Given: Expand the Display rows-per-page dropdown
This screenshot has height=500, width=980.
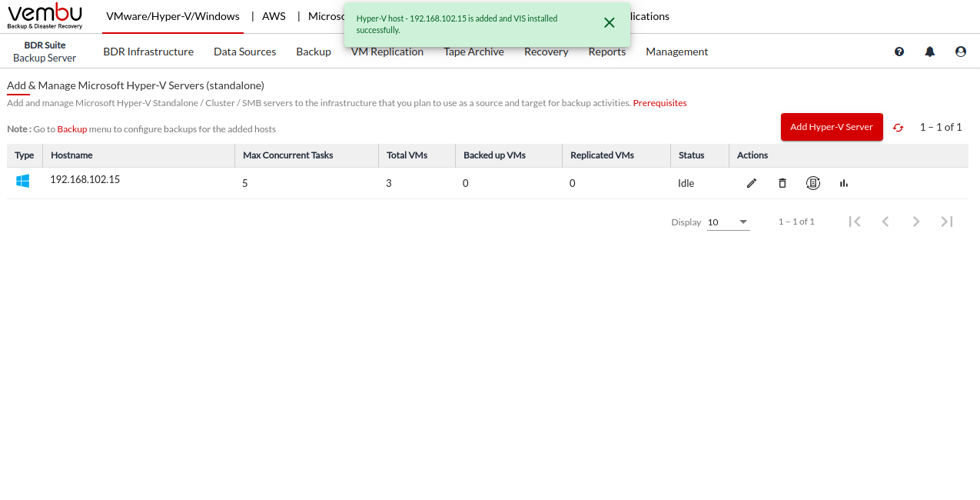Looking at the screenshot, I should click(728, 222).
